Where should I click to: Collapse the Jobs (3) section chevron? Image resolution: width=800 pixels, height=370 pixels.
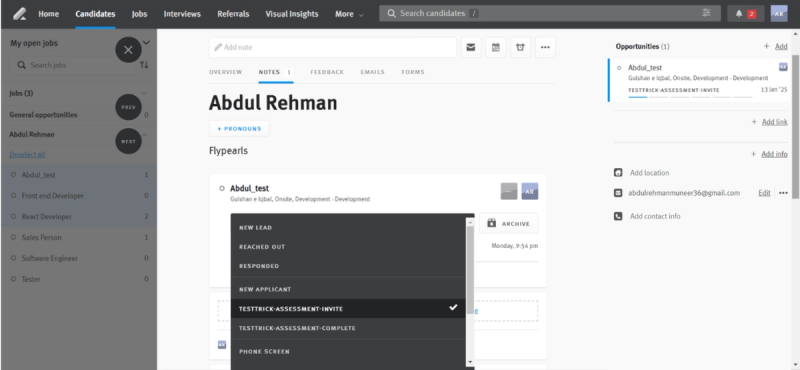[x=144, y=93]
